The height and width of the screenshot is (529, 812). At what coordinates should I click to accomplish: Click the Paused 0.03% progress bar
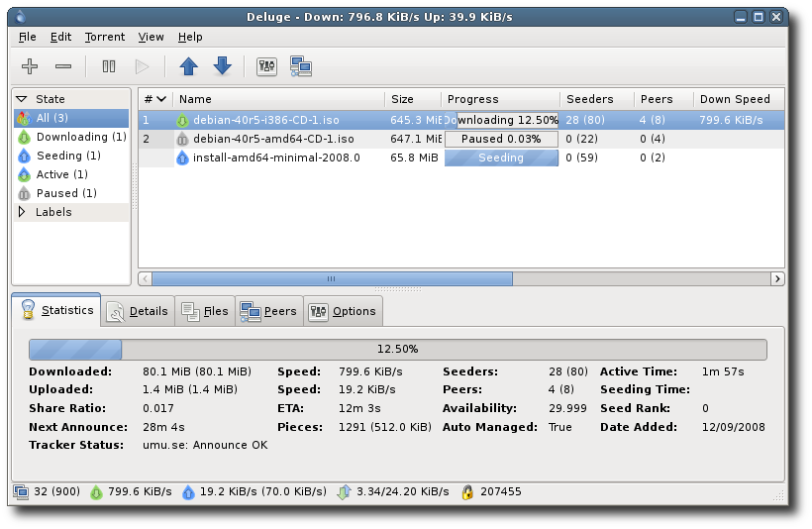coord(501,139)
